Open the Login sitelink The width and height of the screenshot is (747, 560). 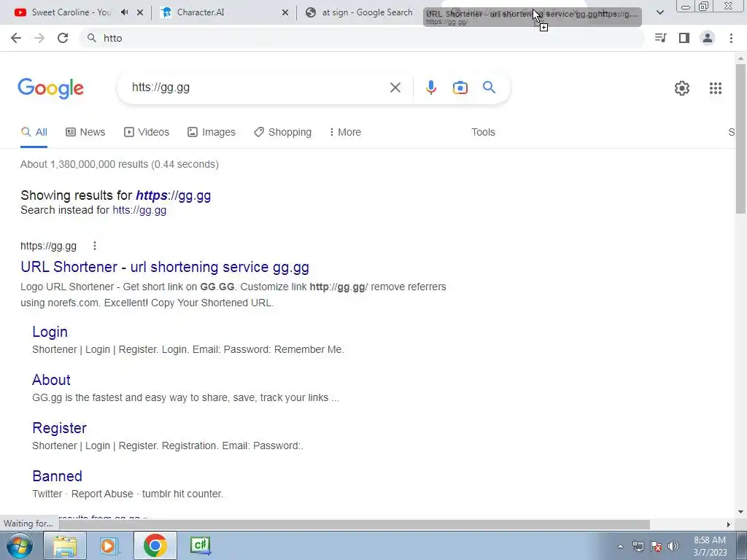[x=50, y=332]
